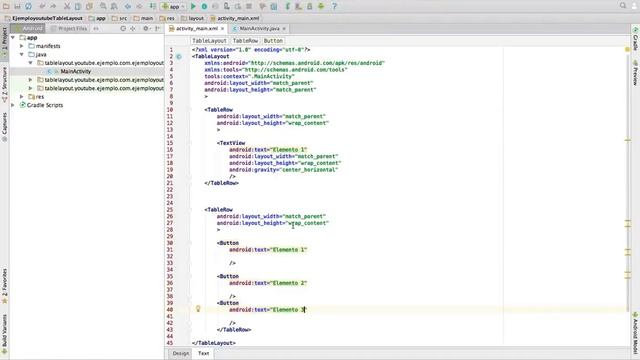Viewport: 640px width, 360px height.
Task: Toggle the Captures tool window sidebar tab
Action: pos(4,126)
